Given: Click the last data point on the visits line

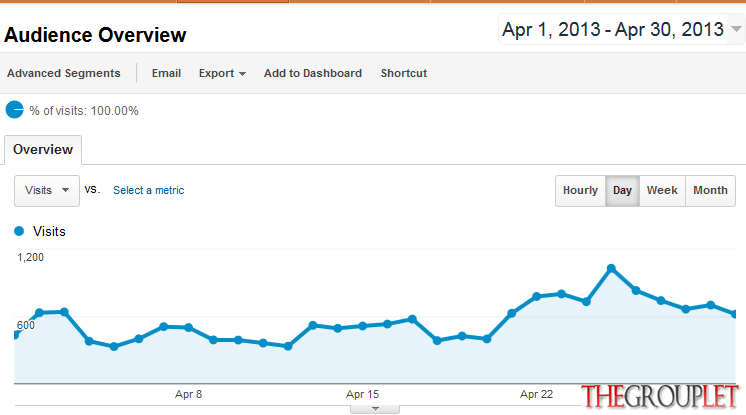Looking at the screenshot, I should pos(734,314).
